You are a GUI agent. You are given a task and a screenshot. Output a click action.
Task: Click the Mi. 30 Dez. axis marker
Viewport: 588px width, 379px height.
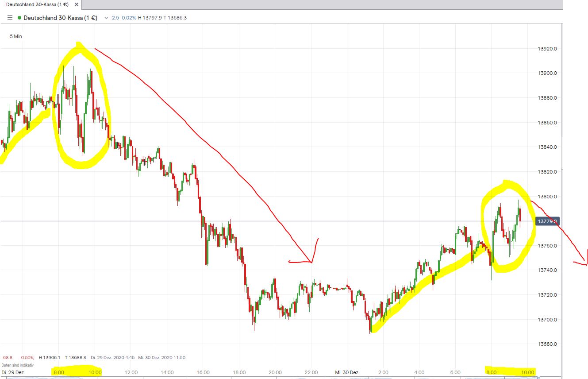tap(347, 372)
